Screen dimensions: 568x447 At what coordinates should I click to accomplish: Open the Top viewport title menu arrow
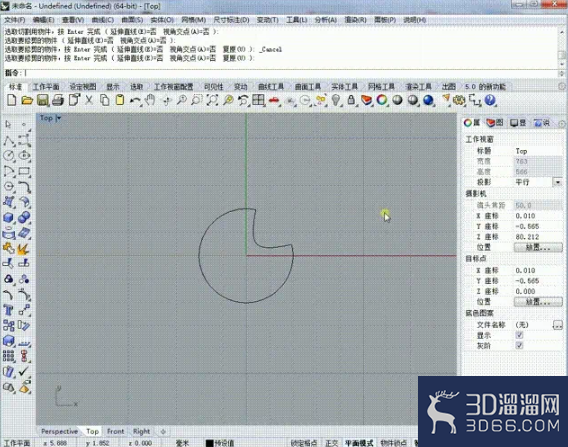coord(59,118)
